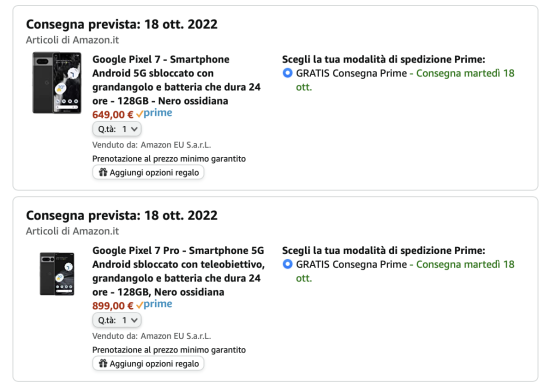This screenshot has height=386, width=550.
Task: Expand the Q.tà quantity dropdown for Pixel 7 Pro
Action: (x=117, y=320)
